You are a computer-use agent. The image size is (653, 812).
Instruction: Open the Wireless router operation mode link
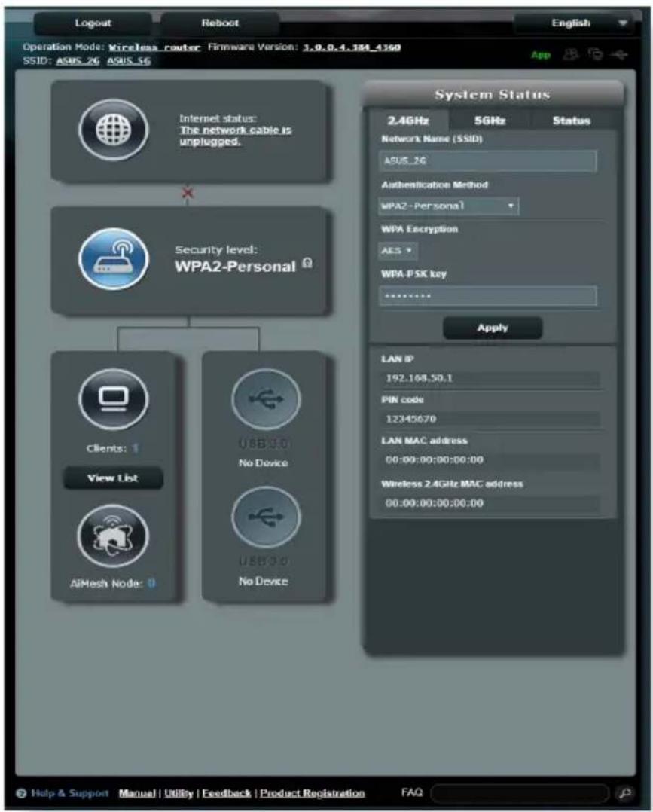[x=154, y=47]
